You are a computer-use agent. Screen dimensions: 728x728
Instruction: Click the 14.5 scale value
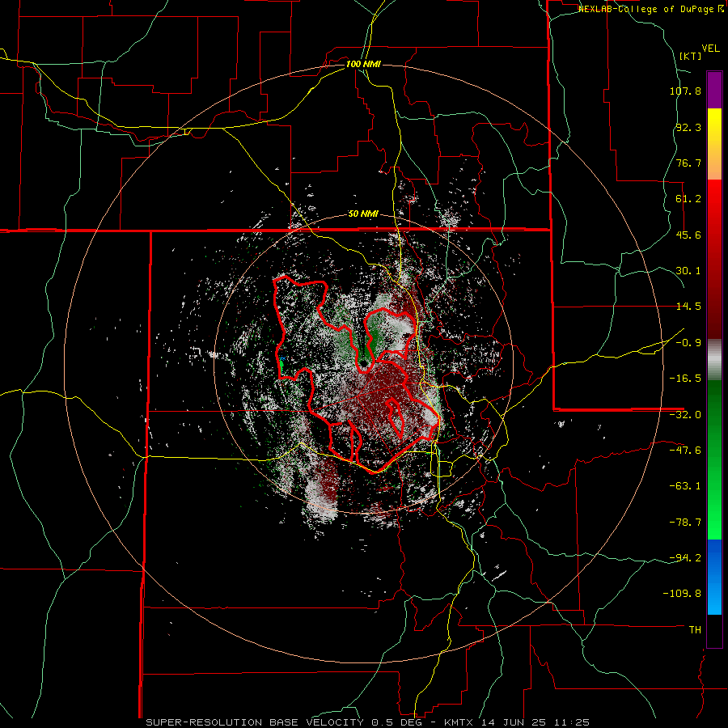click(688, 307)
